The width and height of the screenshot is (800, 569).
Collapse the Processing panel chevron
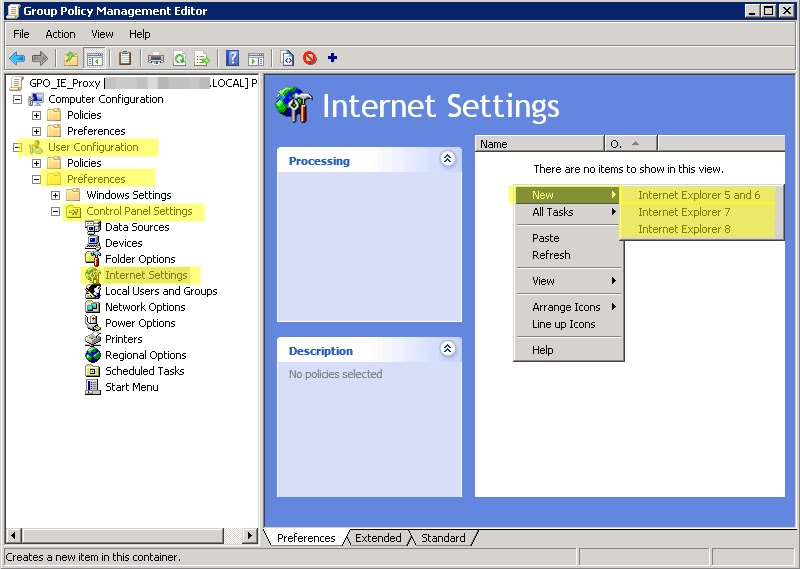[x=447, y=159]
